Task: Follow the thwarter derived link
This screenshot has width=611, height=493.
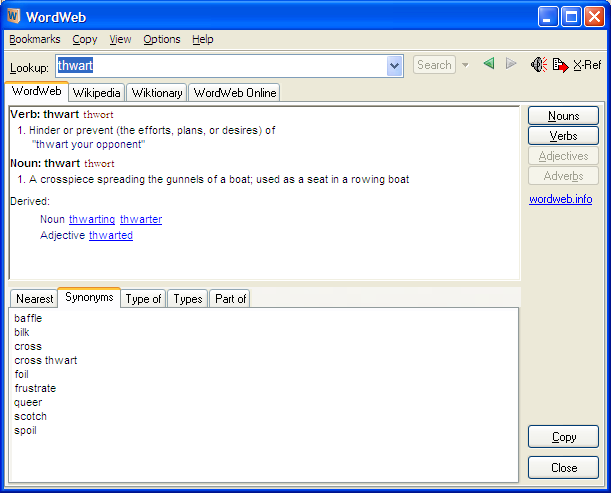Action: pos(141,219)
